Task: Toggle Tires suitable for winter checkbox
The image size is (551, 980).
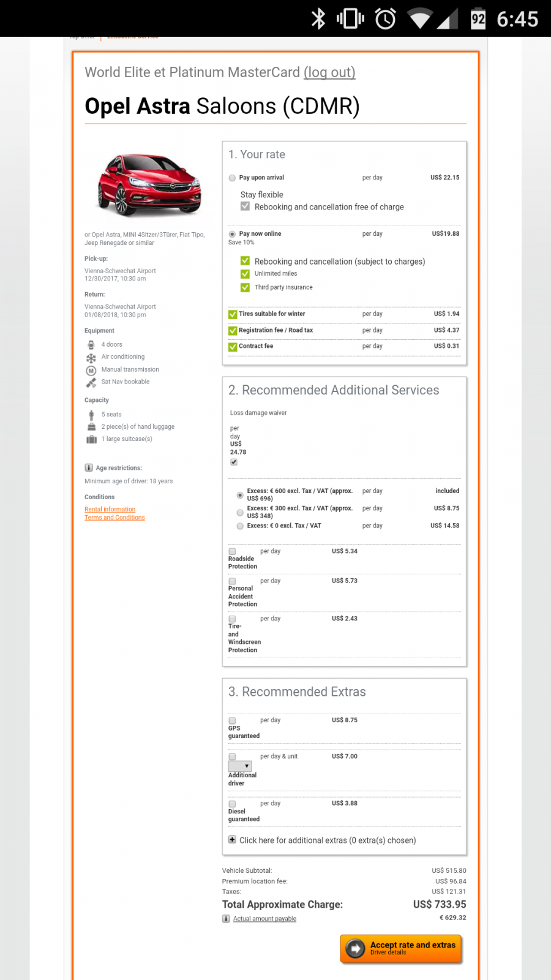Action: (x=233, y=315)
